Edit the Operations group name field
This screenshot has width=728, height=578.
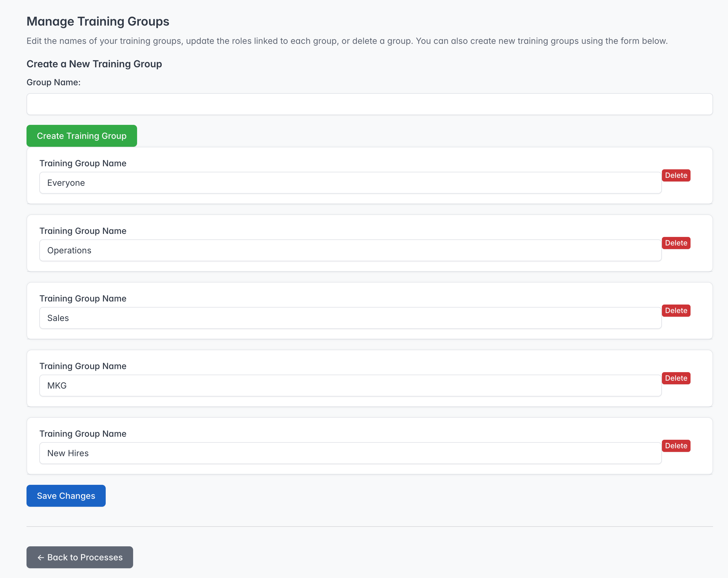click(x=350, y=251)
